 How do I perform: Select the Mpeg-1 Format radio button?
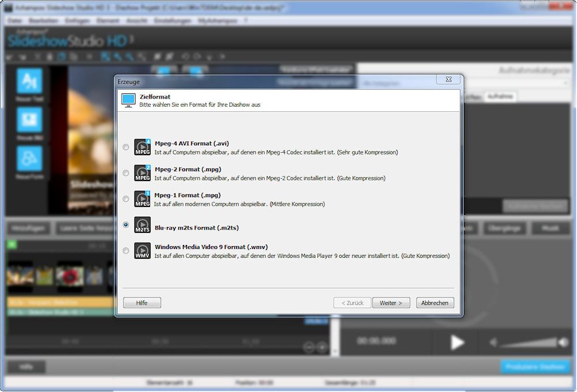point(126,199)
